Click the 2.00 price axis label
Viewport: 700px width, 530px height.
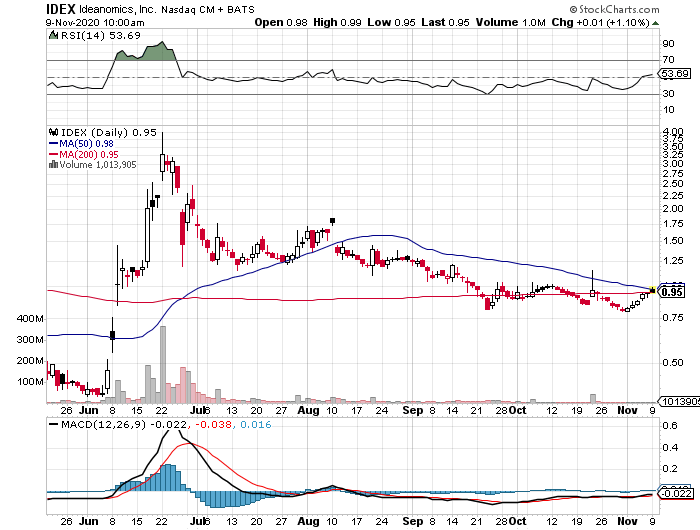pyautogui.click(x=673, y=209)
